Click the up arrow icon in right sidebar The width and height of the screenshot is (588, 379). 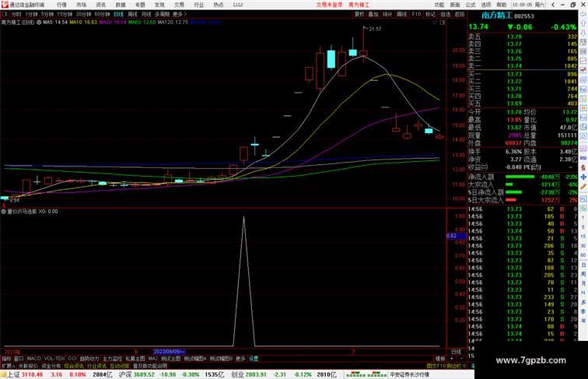pos(583,23)
